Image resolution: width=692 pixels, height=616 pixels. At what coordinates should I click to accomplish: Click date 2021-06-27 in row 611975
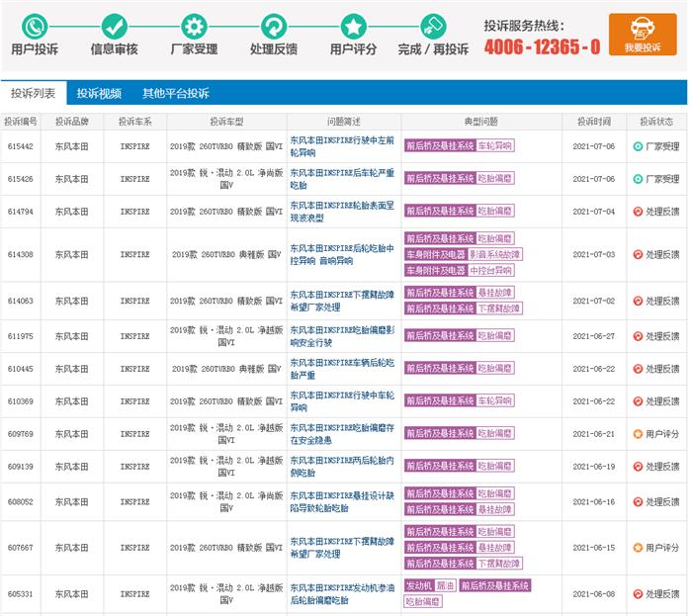point(593,336)
